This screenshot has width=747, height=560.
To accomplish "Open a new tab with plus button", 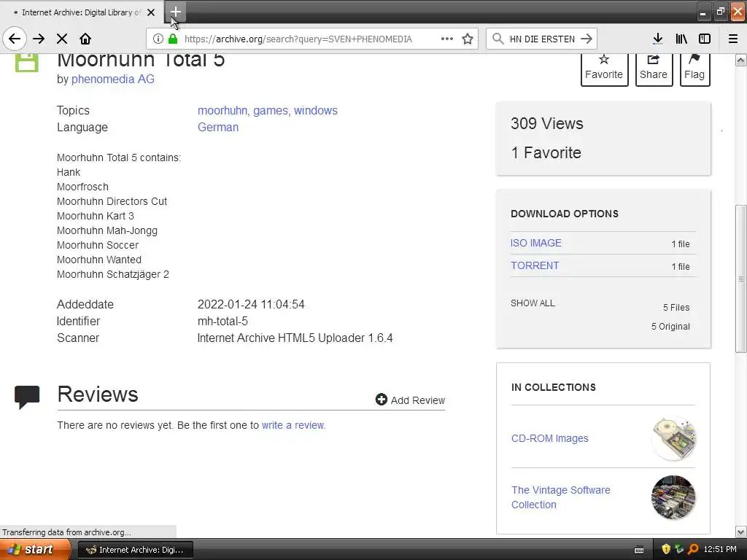I will pos(175,12).
